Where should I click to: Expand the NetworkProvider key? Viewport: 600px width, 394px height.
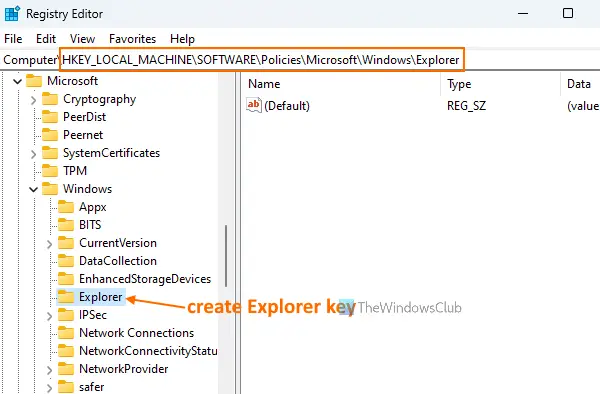[49, 370]
